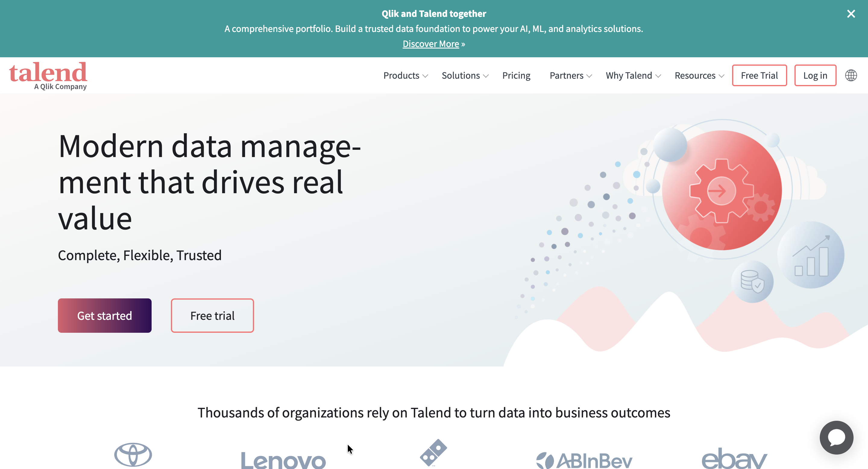The width and height of the screenshot is (868, 469).
Task: Navigate to the Pricing page
Action: 516,75
